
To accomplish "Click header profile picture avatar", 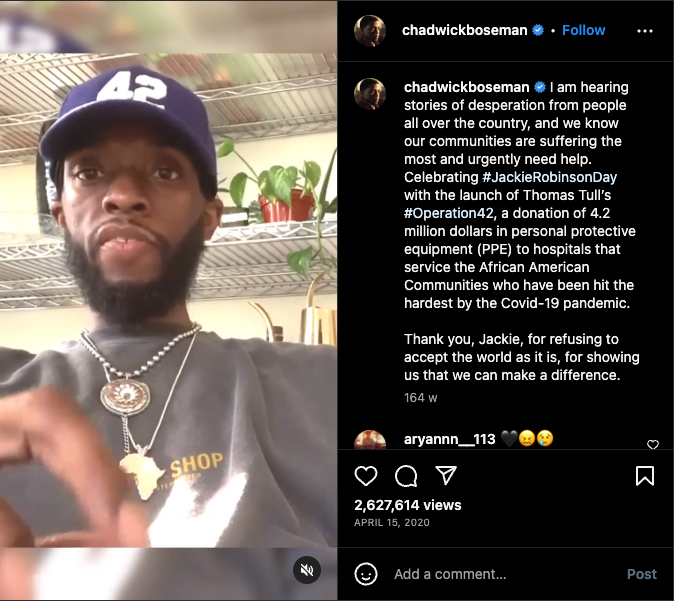I will click(370, 31).
